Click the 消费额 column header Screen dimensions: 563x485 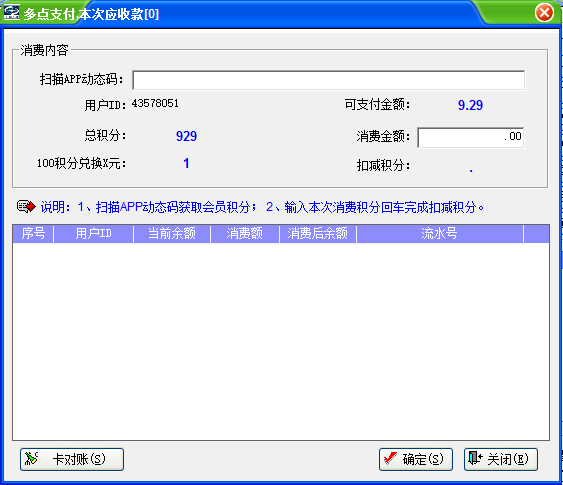[245, 234]
